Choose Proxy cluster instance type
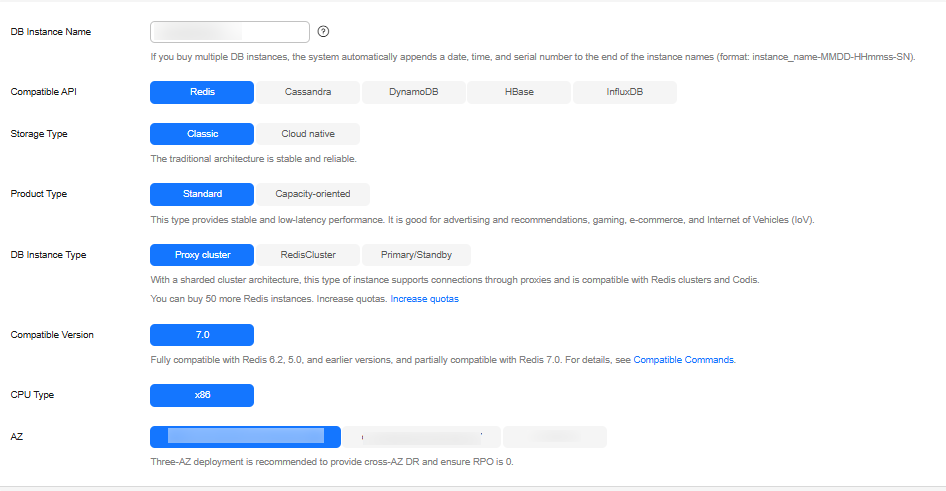946x491 pixels. 202,255
